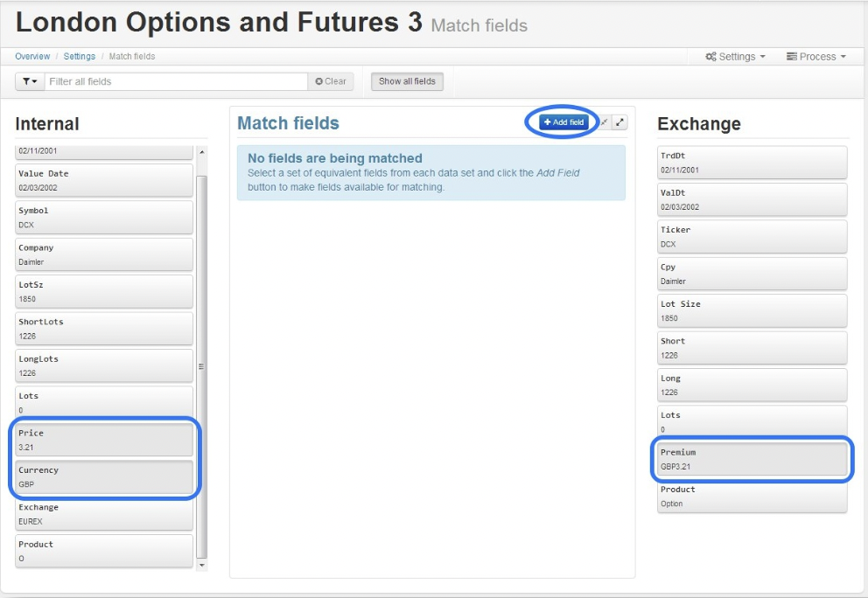
Task: Select the internal ShortLots field
Action: 104,329
